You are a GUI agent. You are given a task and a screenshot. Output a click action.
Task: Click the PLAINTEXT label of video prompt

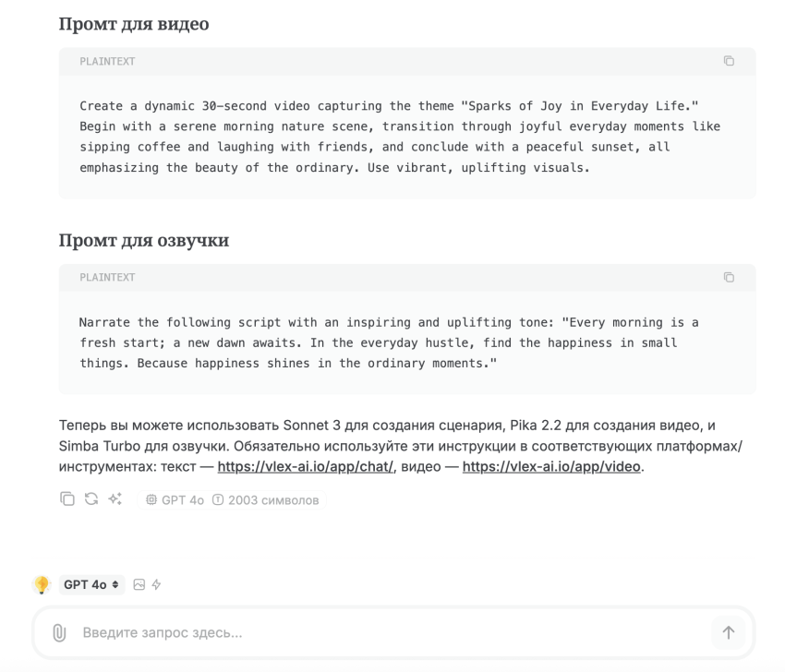[107, 61]
